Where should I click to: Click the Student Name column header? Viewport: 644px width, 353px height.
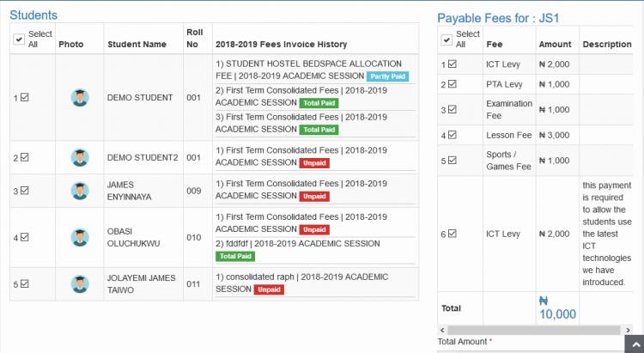pos(137,44)
